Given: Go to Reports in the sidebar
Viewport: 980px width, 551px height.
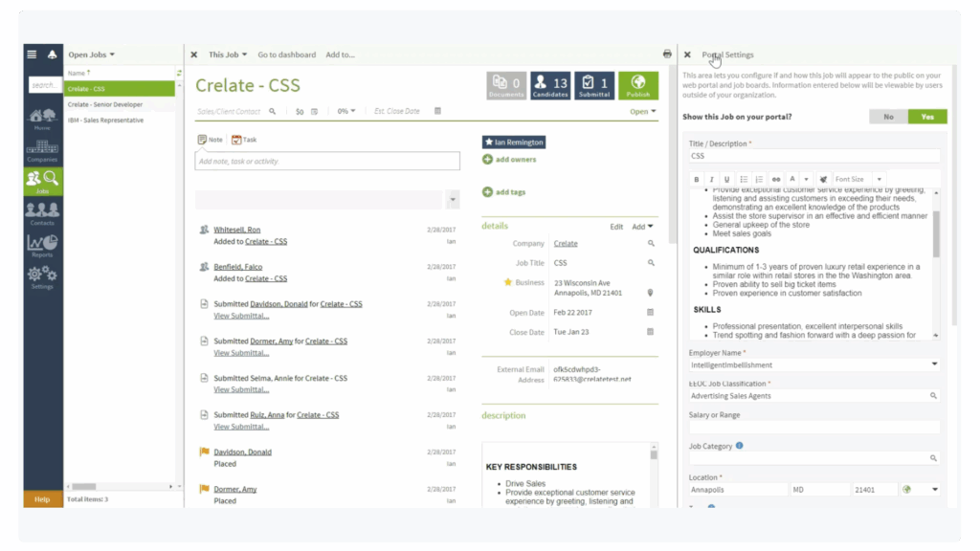Looking at the screenshot, I should coord(42,245).
